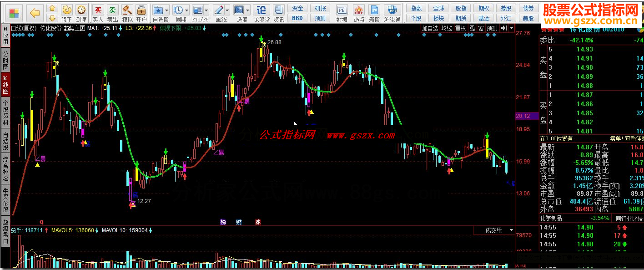This screenshot has width=644, height=270.
Task: Toggle the 叠 overlay option
Action: (x=473, y=28)
